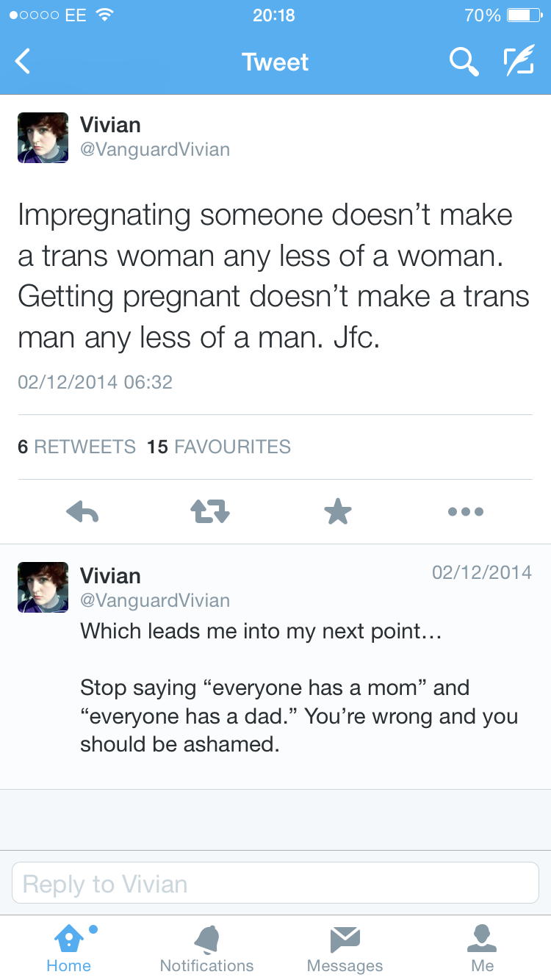Viewport: 551px width, 980px height.
Task: Open Vivian's avatar on the reply tweet
Action: click(43, 587)
